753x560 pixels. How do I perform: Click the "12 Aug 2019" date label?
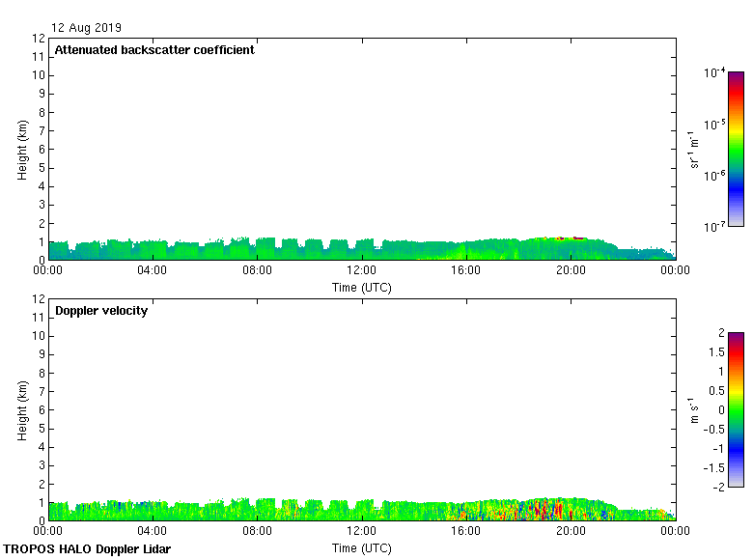86,28
